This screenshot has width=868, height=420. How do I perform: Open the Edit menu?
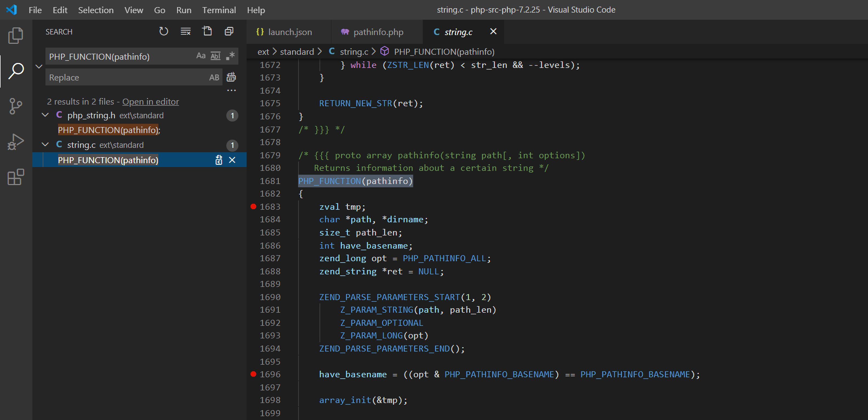point(60,10)
